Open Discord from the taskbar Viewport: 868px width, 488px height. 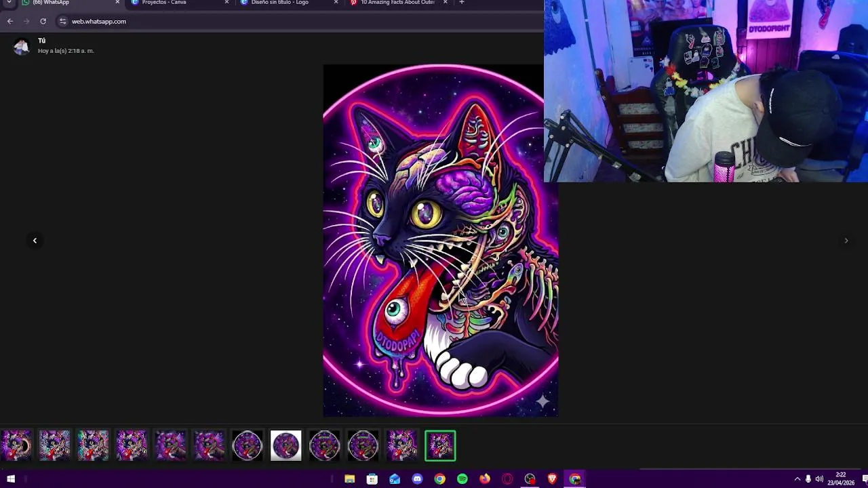tap(417, 479)
